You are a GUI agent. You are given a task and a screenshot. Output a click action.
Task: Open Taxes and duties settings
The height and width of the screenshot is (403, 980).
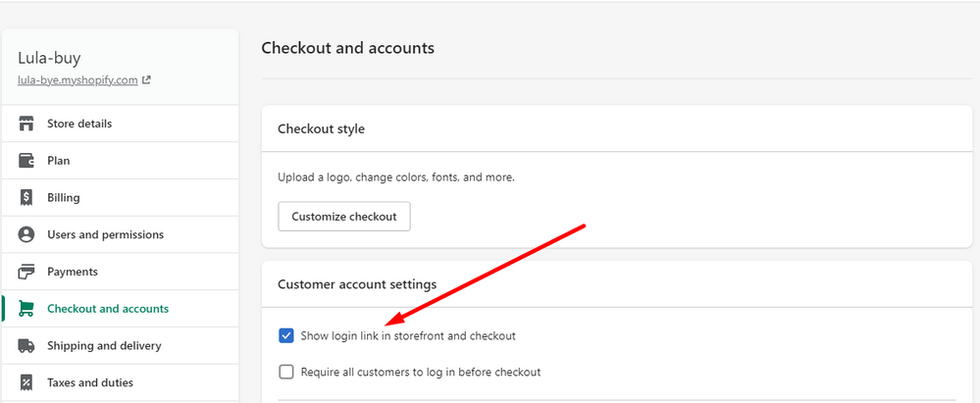(90, 382)
